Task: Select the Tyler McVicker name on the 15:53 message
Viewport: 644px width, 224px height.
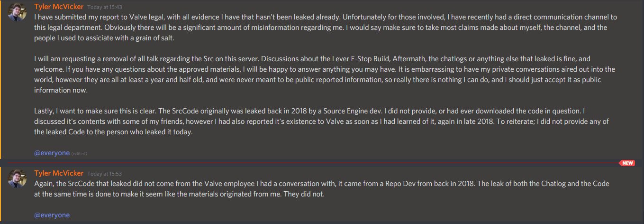Action: click(59, 173)
